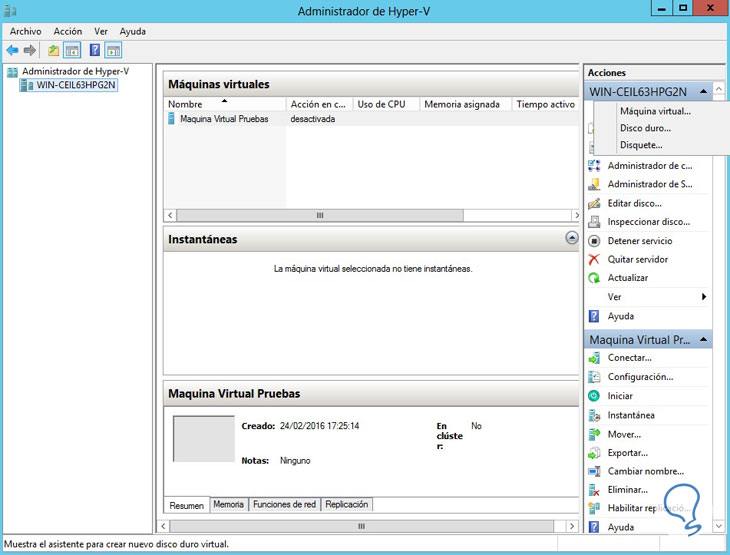Open the Ayuda menu in menu bar
The height and width of the screenshot is (555, 730).
coord(133,31)
